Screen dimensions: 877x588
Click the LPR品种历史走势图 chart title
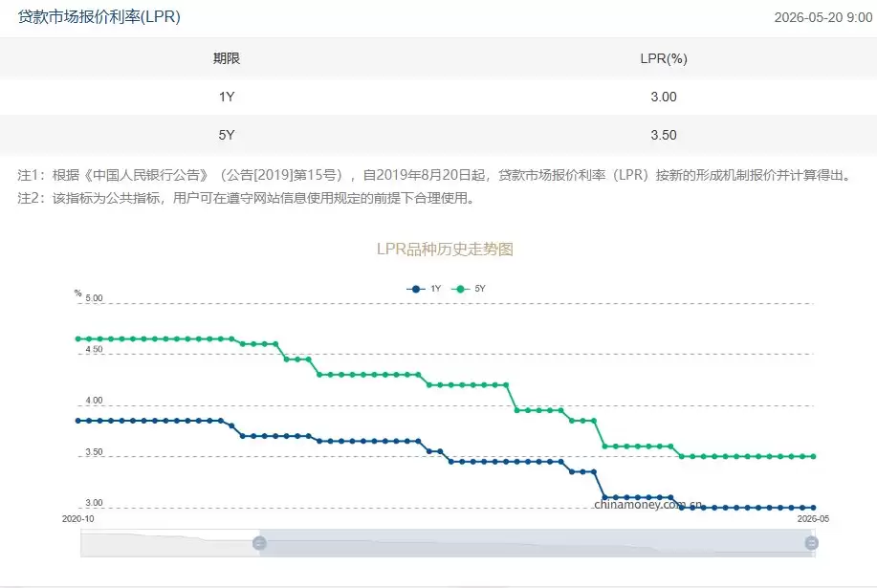[445, 249]
